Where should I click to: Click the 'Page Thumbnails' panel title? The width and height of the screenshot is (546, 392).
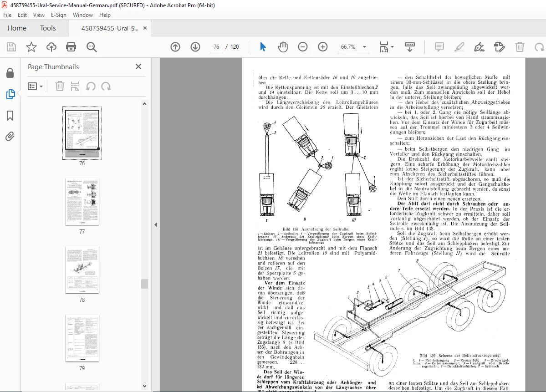tap(53, 67)
